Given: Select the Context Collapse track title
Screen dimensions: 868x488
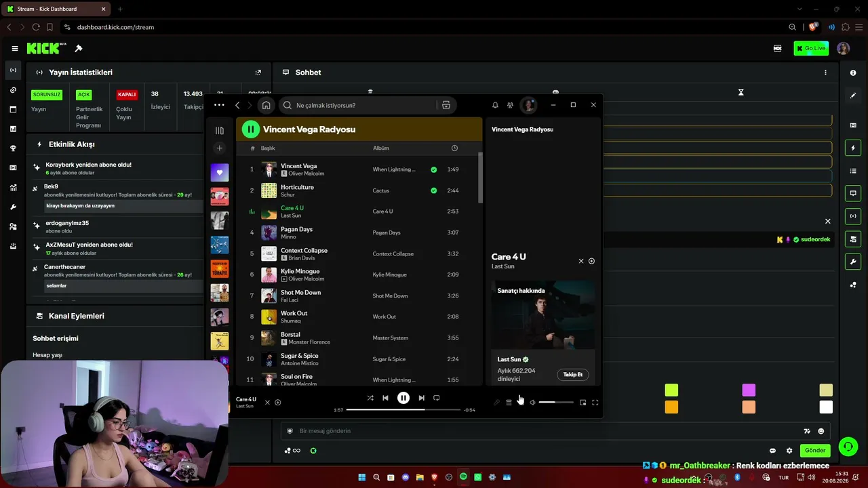Looking at the screenshot, I should tap(304, 250).
